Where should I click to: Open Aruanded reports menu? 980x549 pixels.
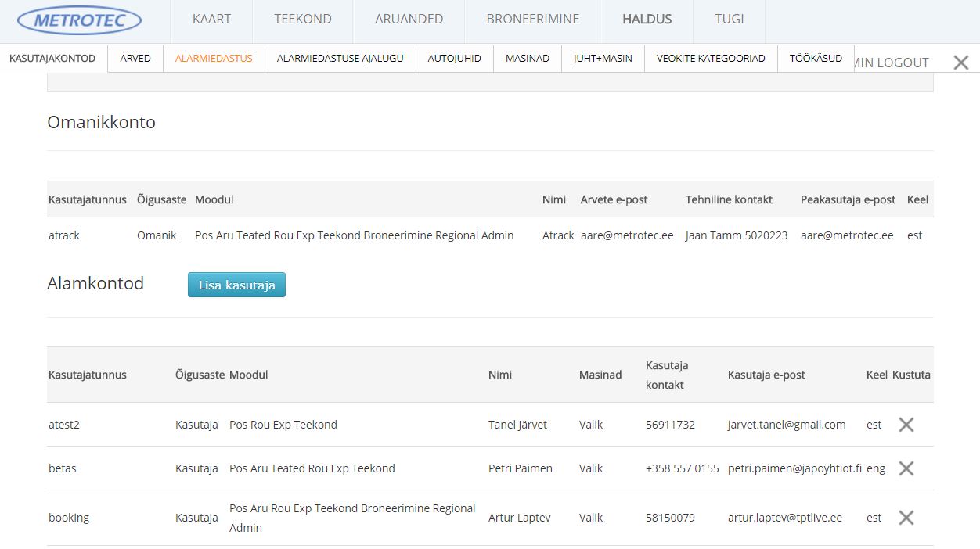click(x=409, y=19)
